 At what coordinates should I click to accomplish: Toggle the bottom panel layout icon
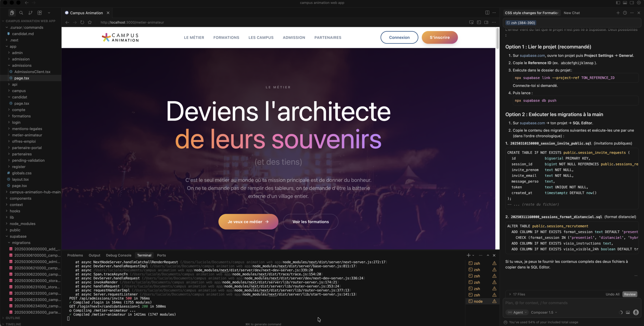coord(625,3)
